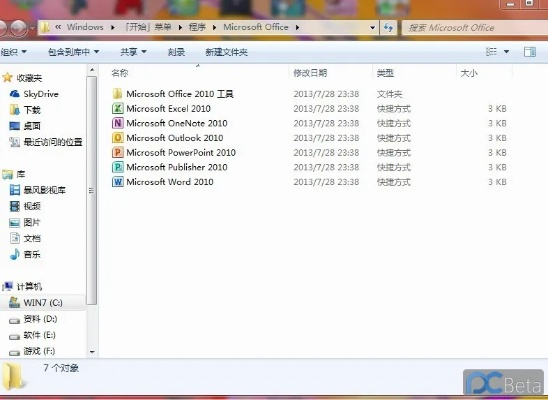Open the 暴风影视库 library
Image resolution: width=548 pixels, height=400 pixels.
click(38, 190)
